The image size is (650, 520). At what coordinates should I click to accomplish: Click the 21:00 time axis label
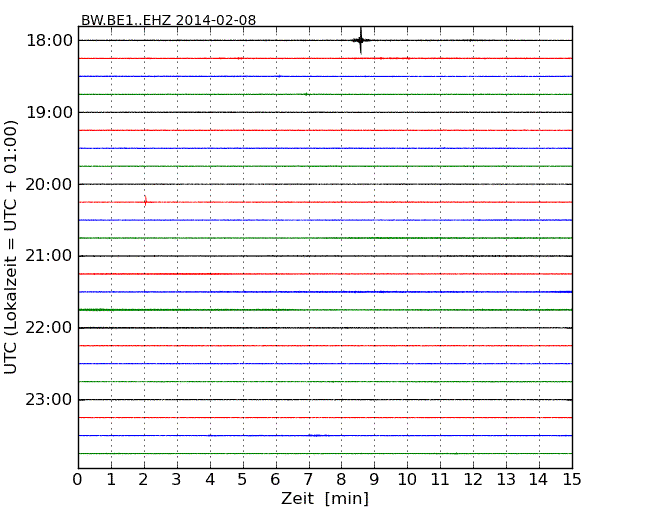pyautogui.click(x=49, y=256)
